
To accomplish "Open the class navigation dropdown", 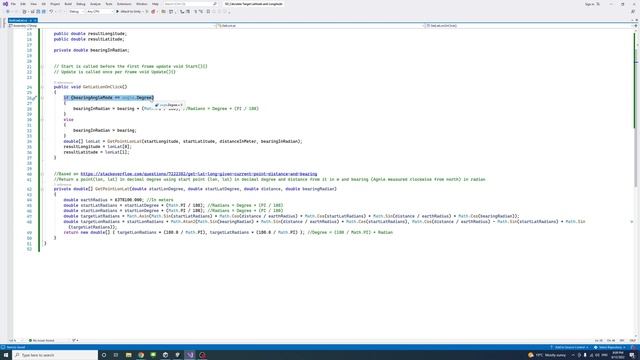I will click(x=320, y=26).
